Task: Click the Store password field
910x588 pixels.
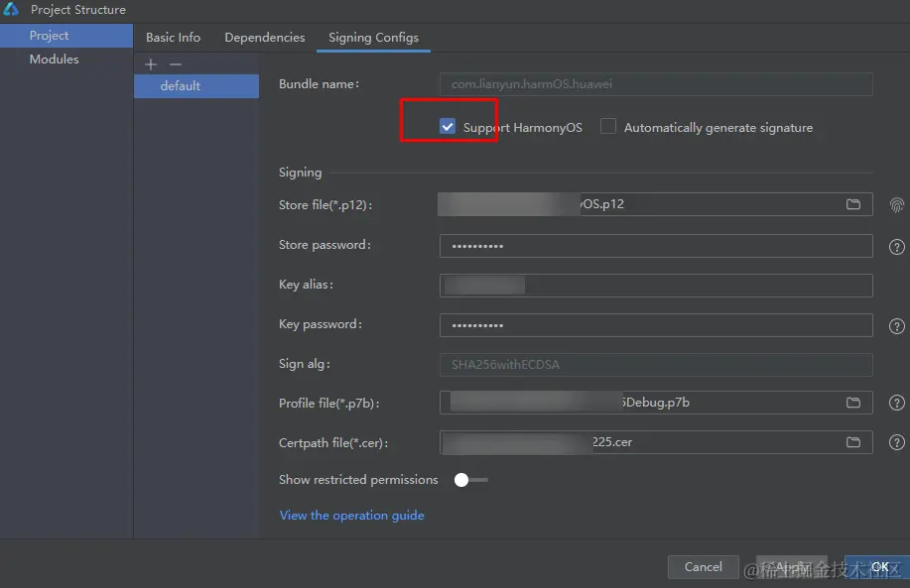Action: [x=656, y=246]
